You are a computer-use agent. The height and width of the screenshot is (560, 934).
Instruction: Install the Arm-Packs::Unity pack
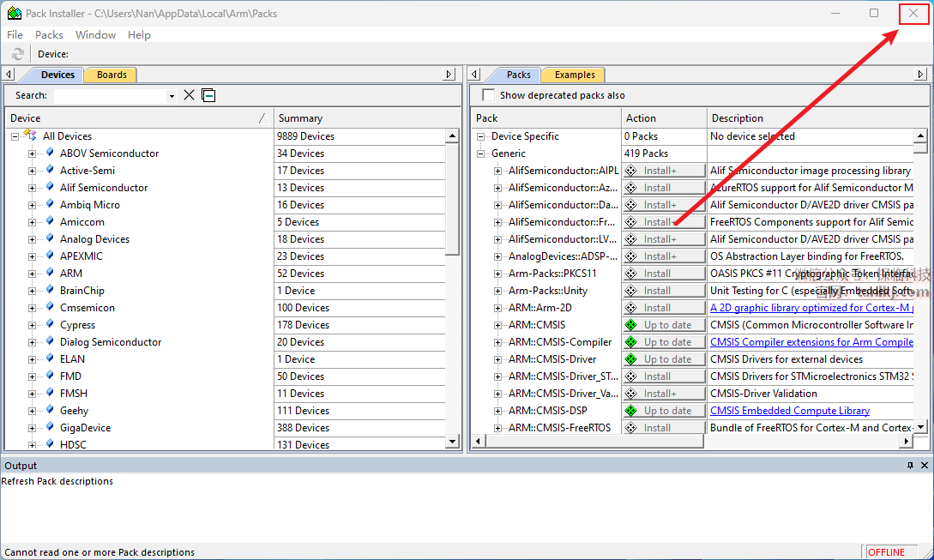coord(664,291)
